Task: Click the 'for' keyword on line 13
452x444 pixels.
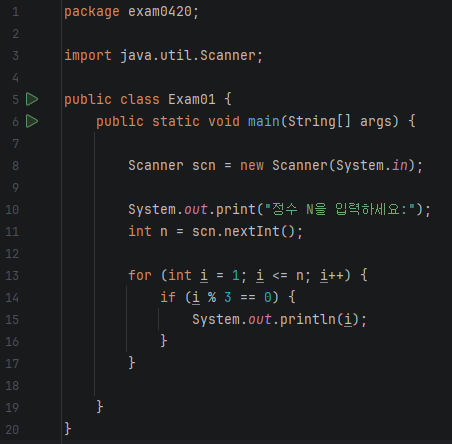Action: pos(140,276)
